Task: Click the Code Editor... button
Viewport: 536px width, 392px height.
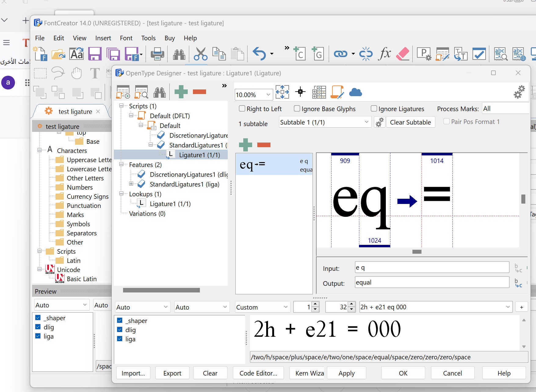Action: click(x=258, y=373)
